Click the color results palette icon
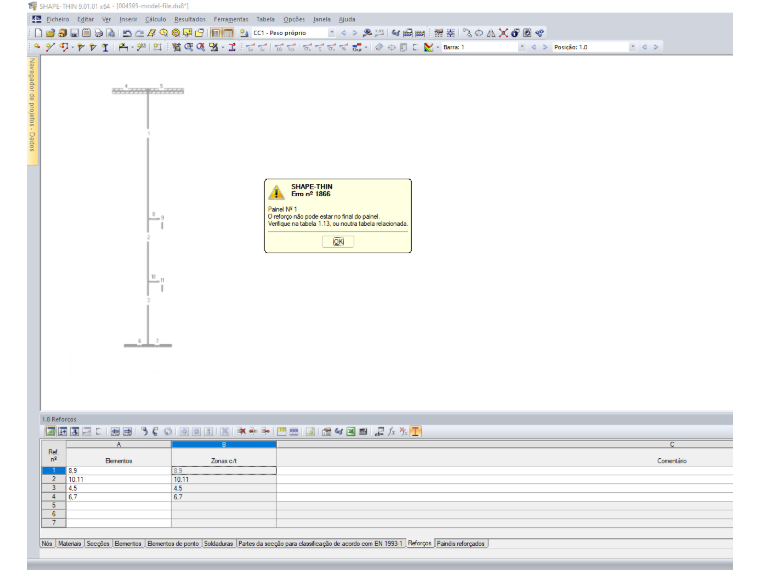This screenshot has width=760, height=570. tap(428, 47)
